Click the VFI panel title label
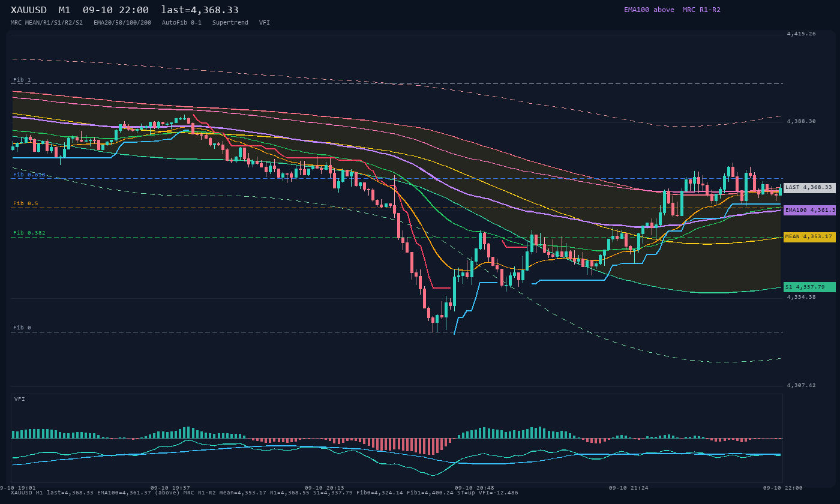 [20, 399]
